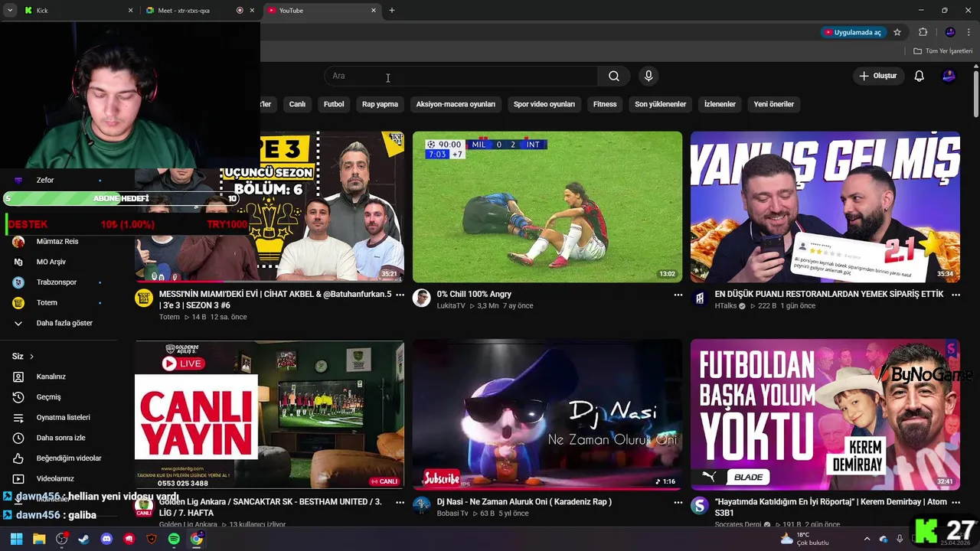
Task: Open options menu for Messi'nin Miami'deki Evi video
Action: [x=400, y=295]
